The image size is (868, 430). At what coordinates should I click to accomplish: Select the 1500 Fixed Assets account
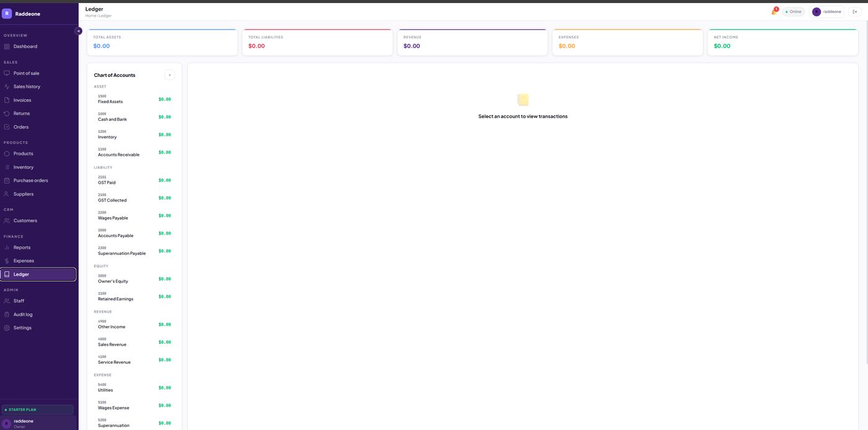tap(135, 99)
